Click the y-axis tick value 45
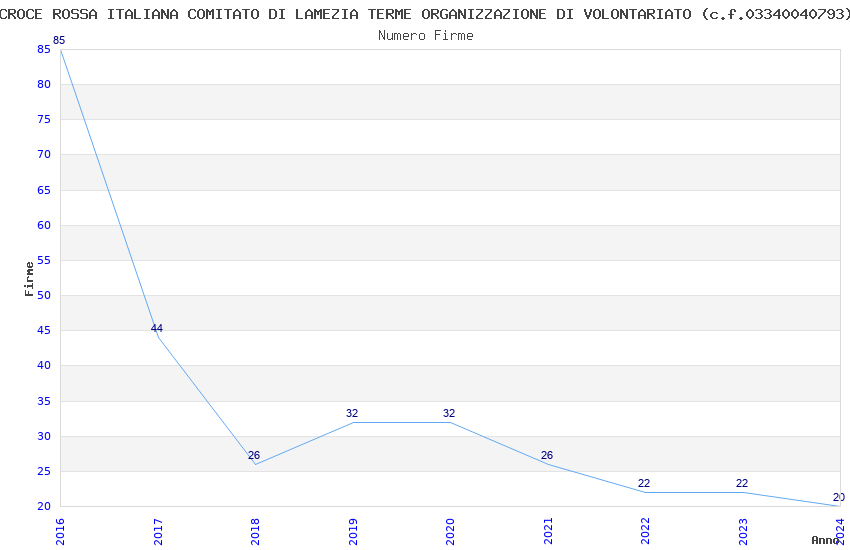This screenshot has width=850, height=550. [44, 331]
